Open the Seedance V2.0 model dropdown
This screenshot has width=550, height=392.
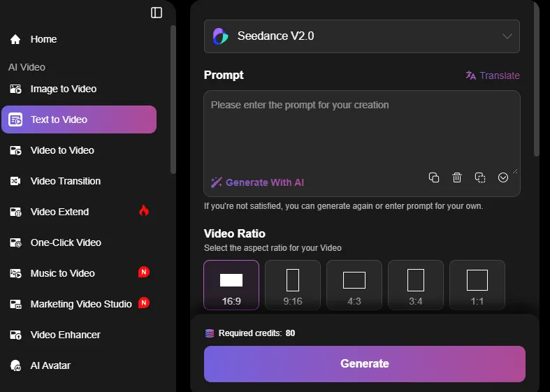(362, 36)
